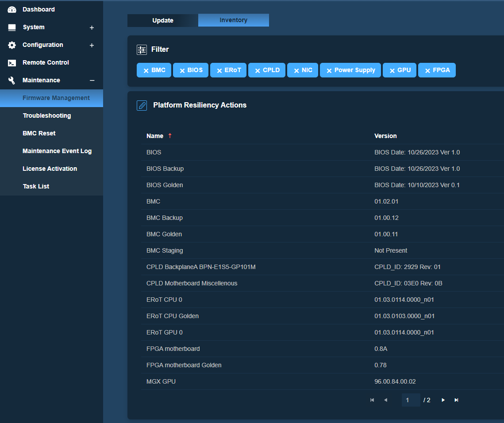Switch to the Update tab
The image size is (504, 423).
(162, 20)
